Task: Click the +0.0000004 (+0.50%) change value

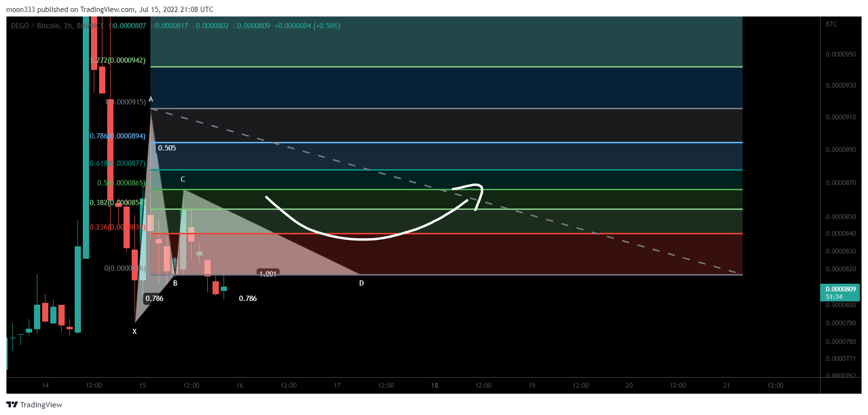Action: click(x=307, y=26)
